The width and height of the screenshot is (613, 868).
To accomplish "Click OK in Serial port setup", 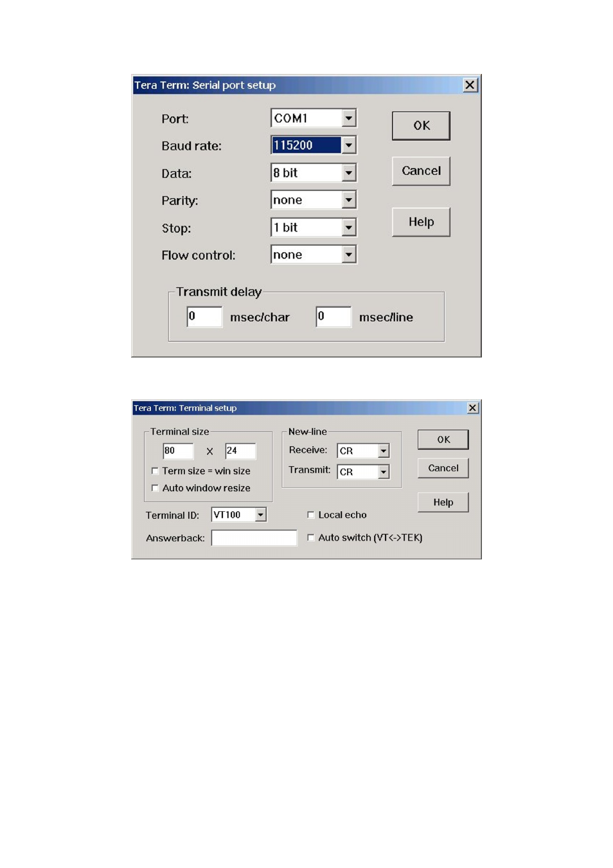I will [421, 125].
